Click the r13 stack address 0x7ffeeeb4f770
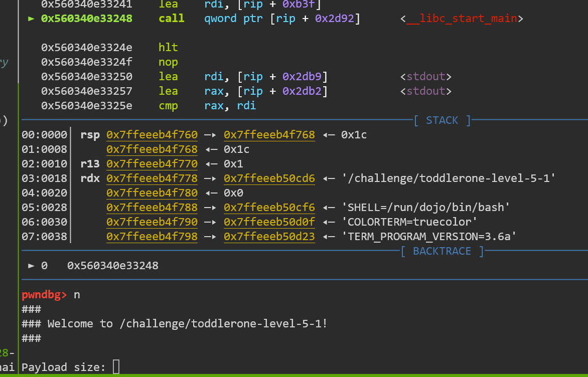Image resolution: width=588 pixels, height=377 pixels. pos(152,164)
